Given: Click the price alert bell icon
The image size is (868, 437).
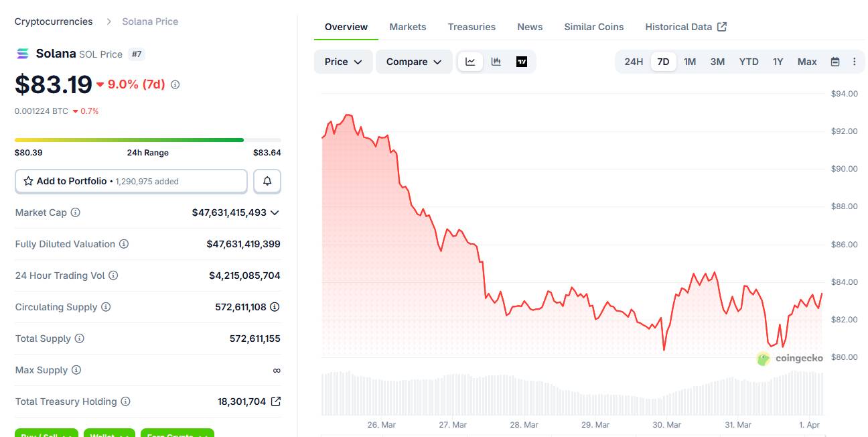Looking at the screenshot, I should pyautogui.click(x=267, y=181).
